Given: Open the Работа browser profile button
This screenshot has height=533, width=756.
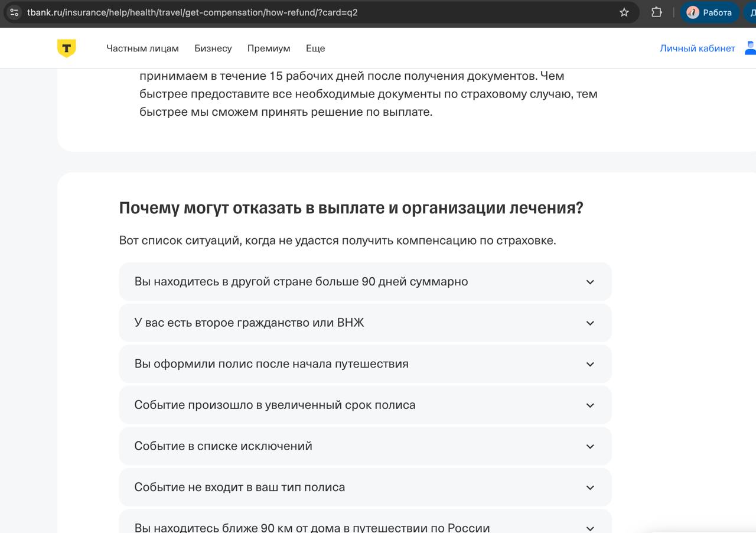Looking at the screenshot, I should pos(709,12).
